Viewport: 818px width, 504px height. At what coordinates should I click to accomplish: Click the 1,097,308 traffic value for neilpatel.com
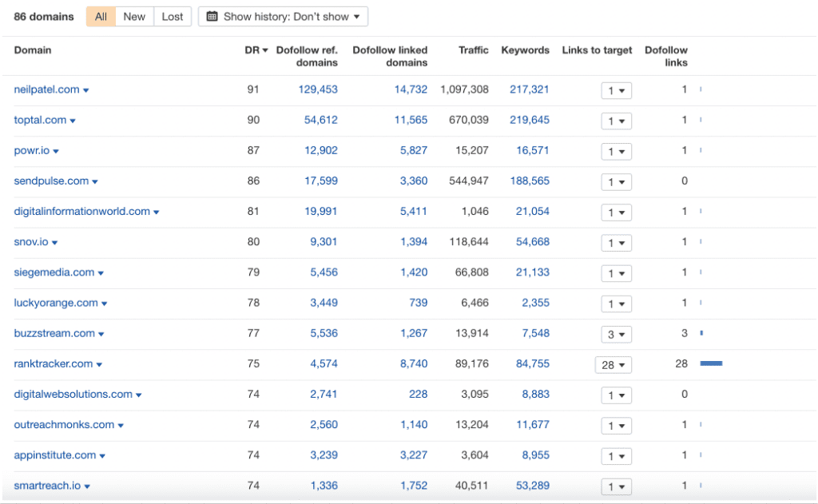coord(464,89)
